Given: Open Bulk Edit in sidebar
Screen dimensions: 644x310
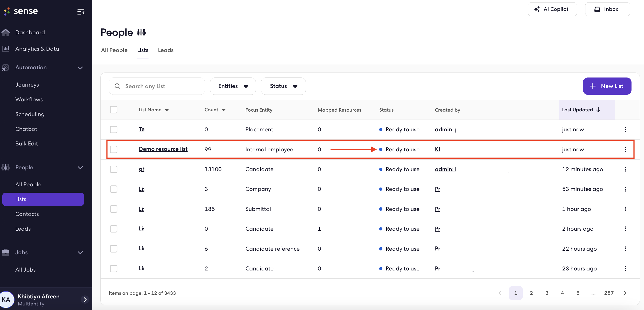Looking at the screenshot, I should [27, 144].
